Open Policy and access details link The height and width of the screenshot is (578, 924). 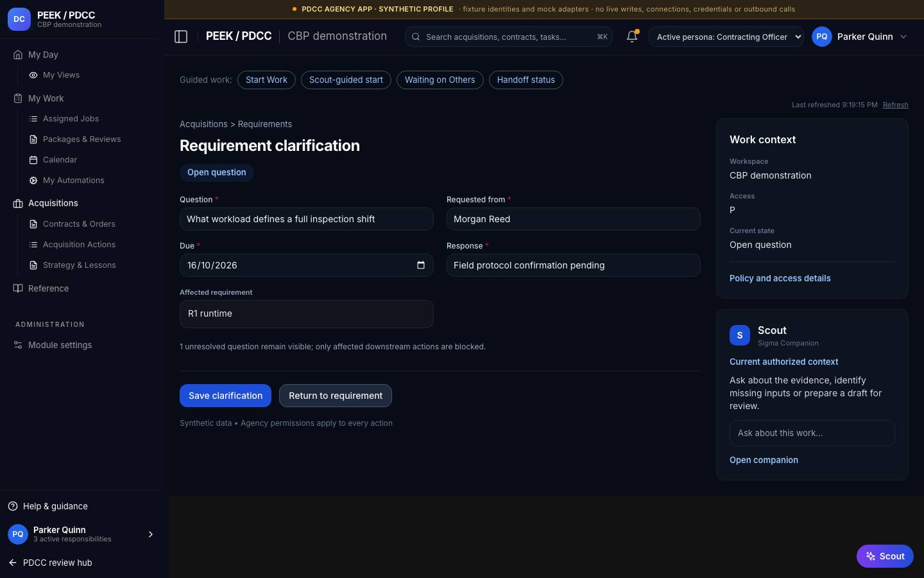[780, 278]
